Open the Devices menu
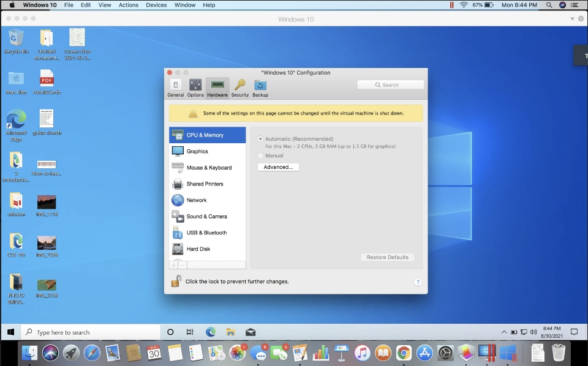This screenshot has height=366, width=588. click(x=156, y=5)
